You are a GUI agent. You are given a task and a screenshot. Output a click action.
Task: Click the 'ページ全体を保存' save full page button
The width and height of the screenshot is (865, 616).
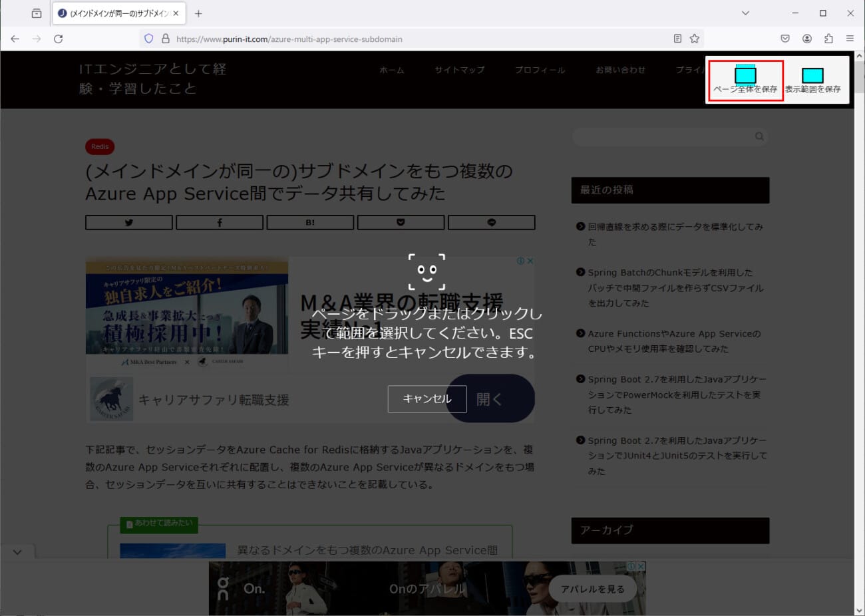(745, 80)
